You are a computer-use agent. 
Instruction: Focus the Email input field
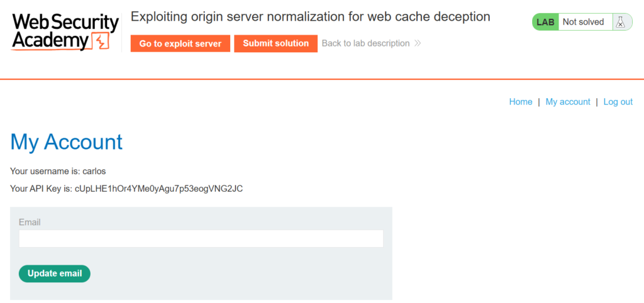pyautogui.click(x=201, y=238)
